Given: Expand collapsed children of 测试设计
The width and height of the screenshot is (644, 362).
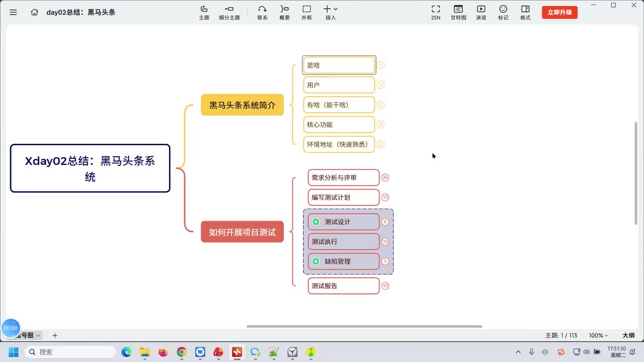Looking at the screenshot, I should pos(385,222).
